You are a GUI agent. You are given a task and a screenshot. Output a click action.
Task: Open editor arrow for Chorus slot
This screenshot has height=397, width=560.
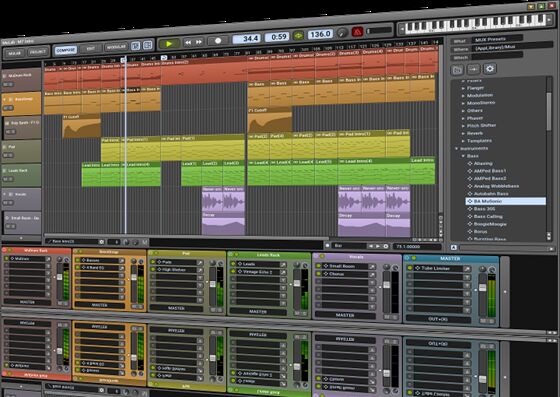372,274
